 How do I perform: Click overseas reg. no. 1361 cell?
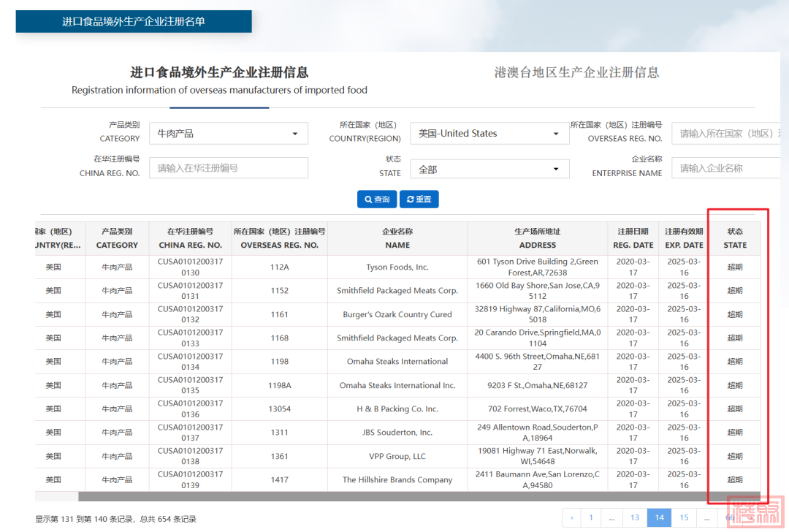(x=279, y=457)
